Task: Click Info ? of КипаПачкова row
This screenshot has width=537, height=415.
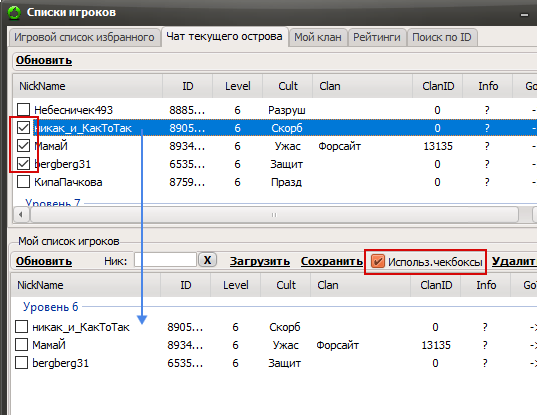Action: (487, 182)
